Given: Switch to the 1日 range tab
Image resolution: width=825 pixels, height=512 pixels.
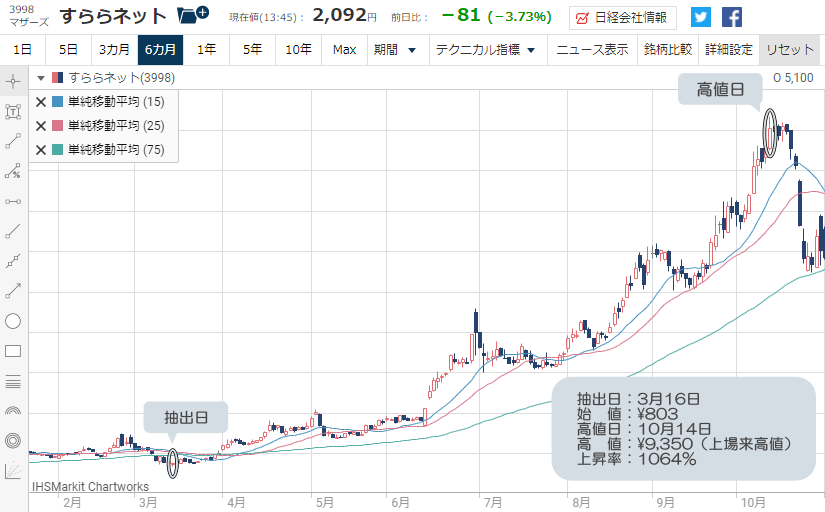Looking at the screenshot, I should [x=23, y=50].
